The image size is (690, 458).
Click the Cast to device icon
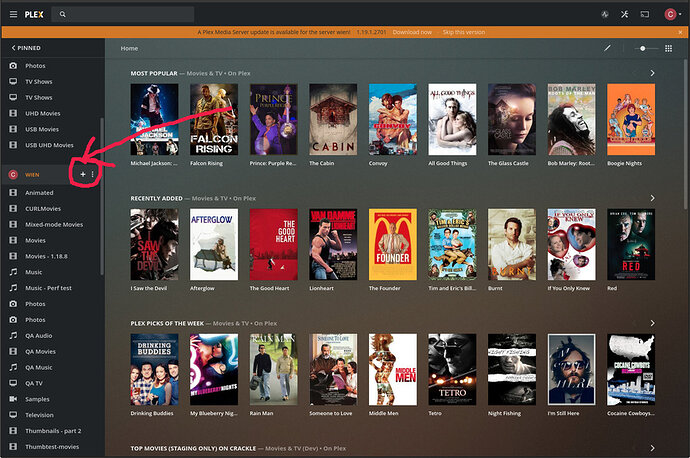pos(645,15)
